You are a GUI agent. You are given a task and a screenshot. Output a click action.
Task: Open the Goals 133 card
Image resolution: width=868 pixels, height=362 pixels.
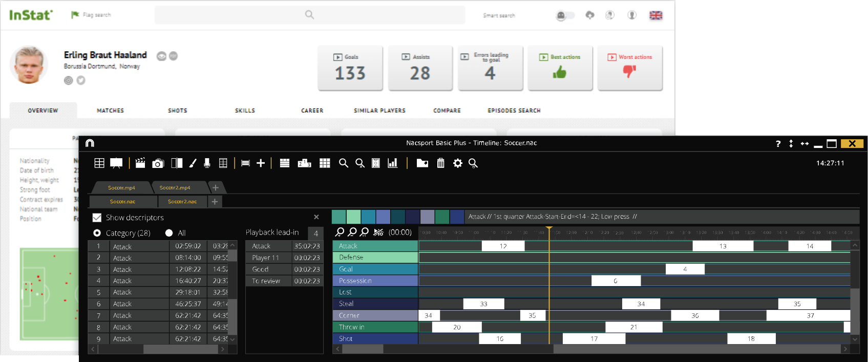click(350, 68)
